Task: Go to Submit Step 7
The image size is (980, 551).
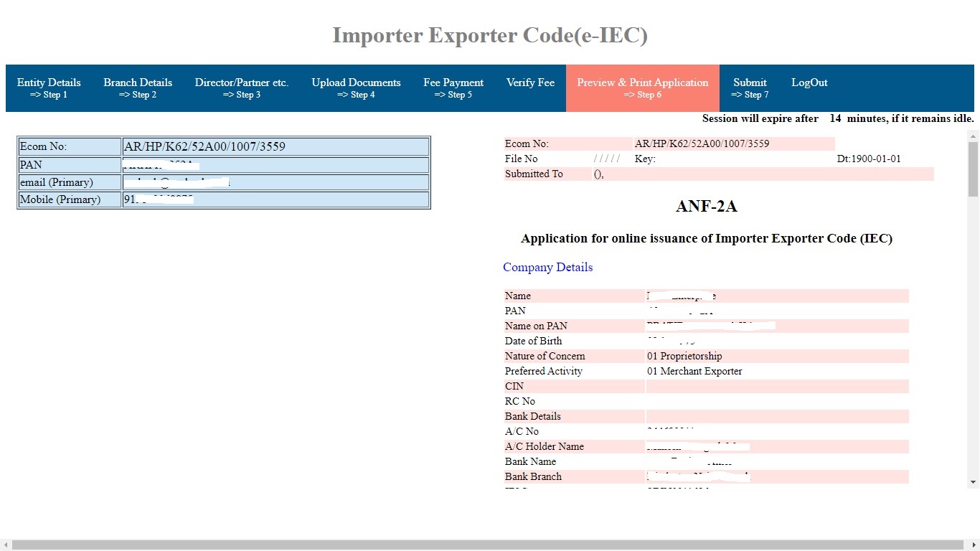Action: click(x=750, y=88)
